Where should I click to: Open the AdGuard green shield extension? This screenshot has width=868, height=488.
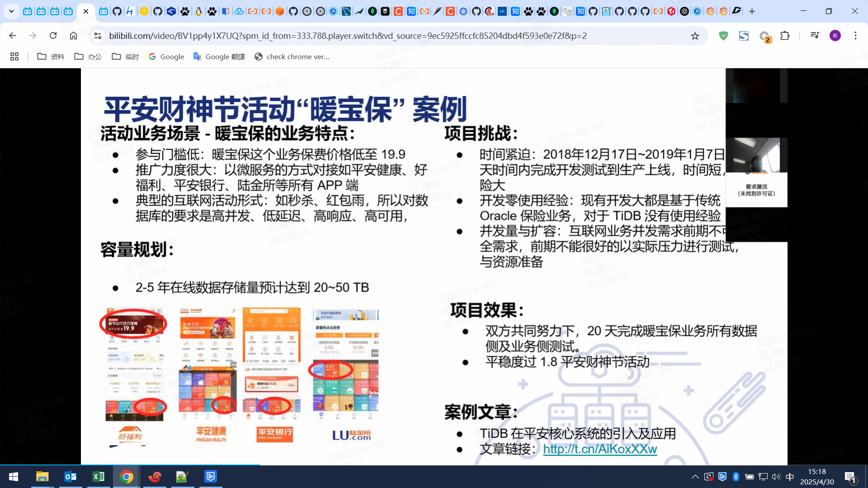(x=723, y=36)
